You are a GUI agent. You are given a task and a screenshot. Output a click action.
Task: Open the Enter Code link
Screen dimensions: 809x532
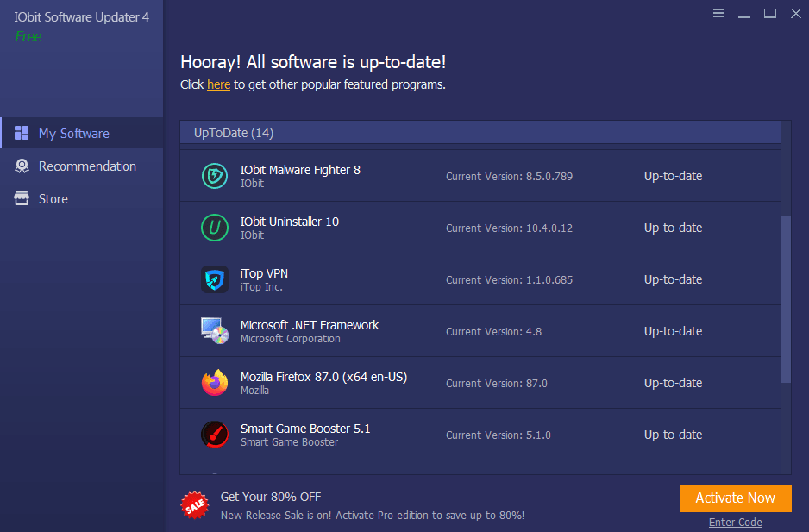pyautogui.click(x=735, y=522)
